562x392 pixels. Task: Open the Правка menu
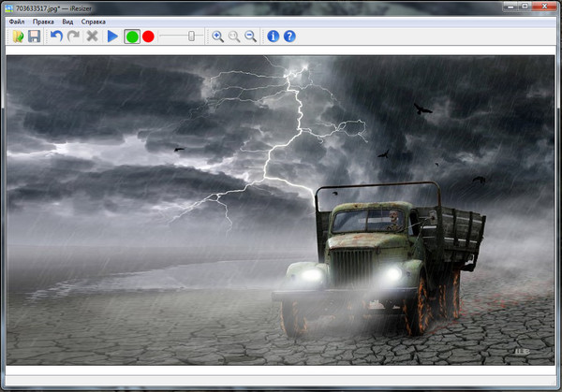click(43, 21)
